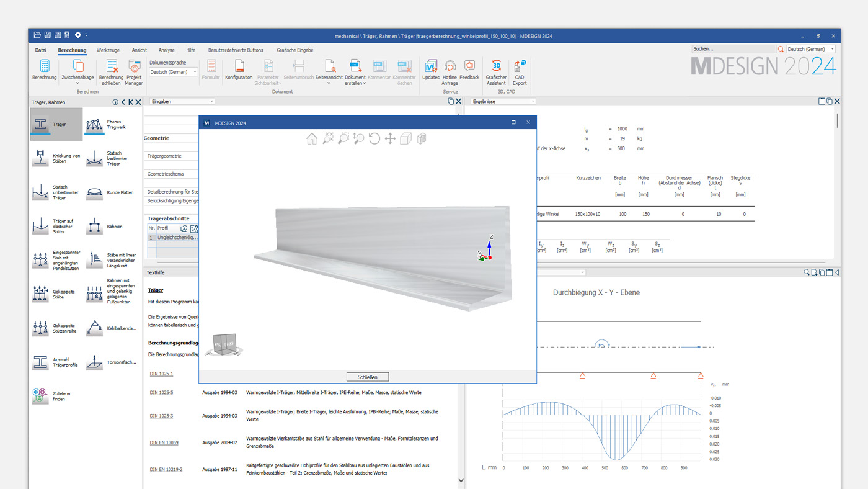Click Berechnung schließen icon
This screenshot has height=489, width=868.
point(112,66)
